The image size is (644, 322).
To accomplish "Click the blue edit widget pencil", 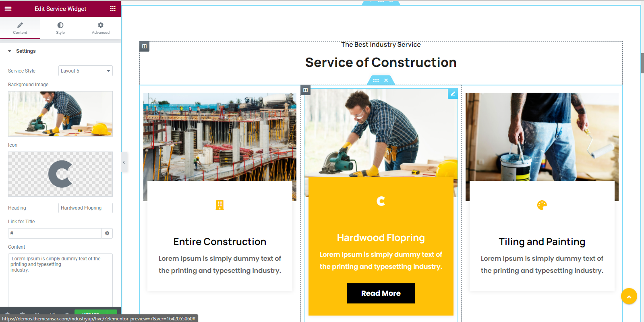I will (453, 93).
